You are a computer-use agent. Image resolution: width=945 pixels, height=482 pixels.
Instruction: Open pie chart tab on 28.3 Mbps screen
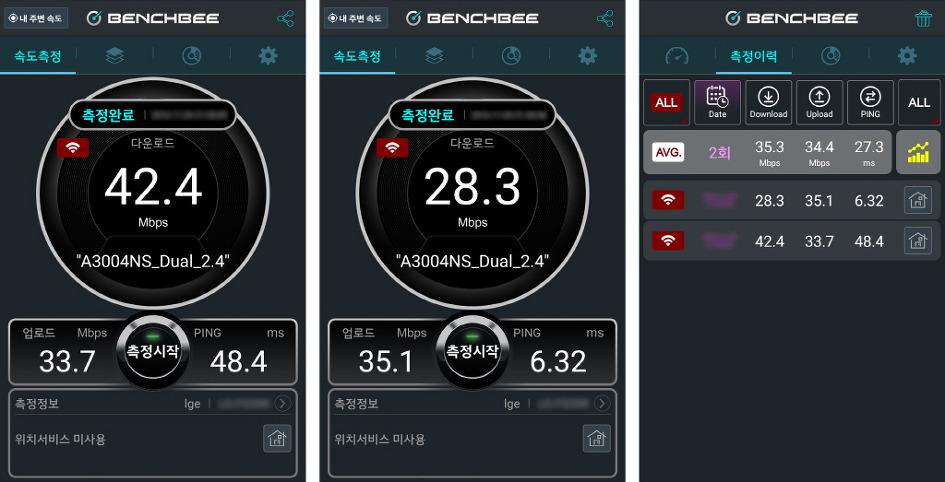coord(511,56)
